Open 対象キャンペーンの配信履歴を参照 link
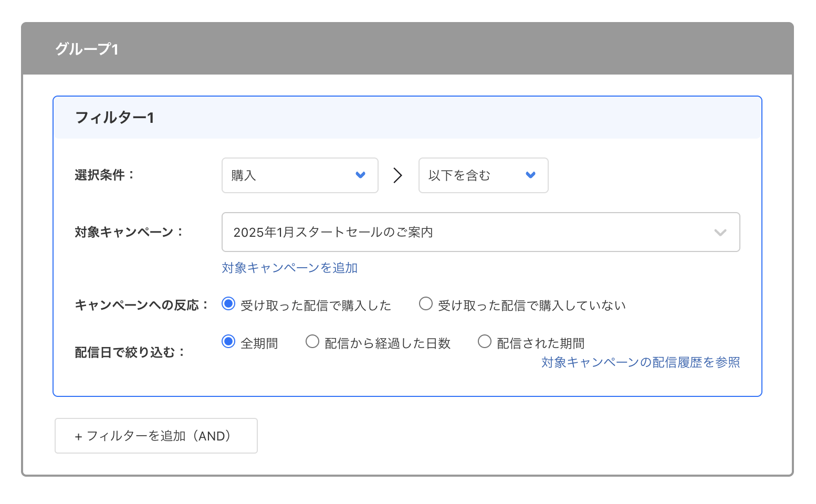Viewport: 816px width, 504px height. point(640,362)
